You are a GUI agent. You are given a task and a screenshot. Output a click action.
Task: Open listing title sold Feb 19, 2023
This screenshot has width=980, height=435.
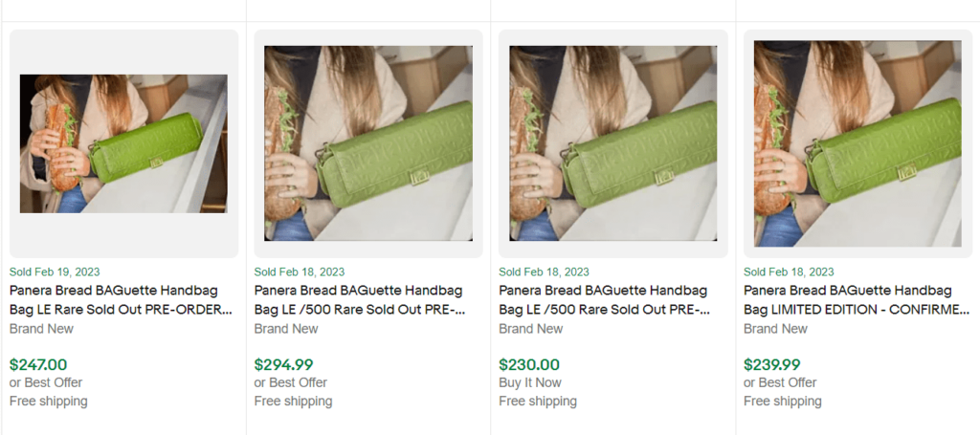(121, 299)
